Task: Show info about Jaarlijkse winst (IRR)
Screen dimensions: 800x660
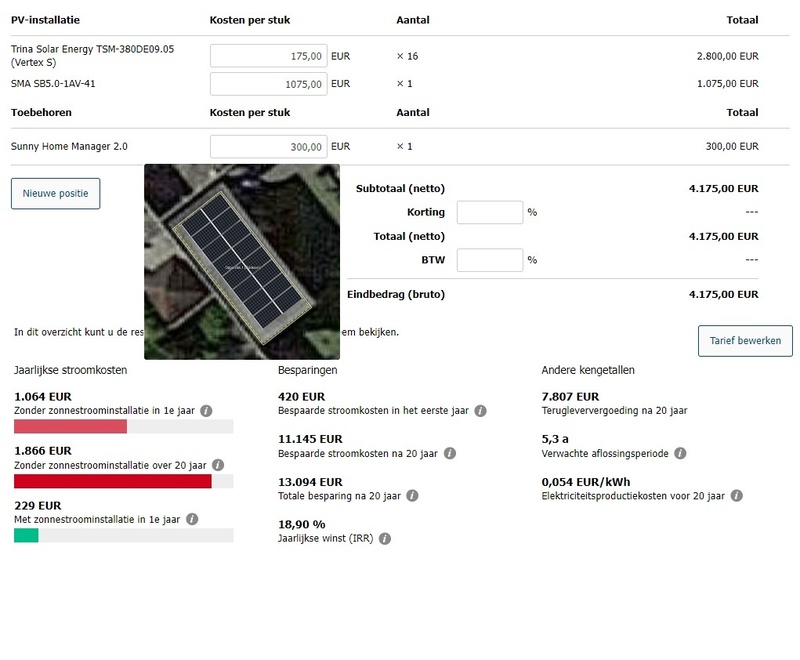Action: (x=385, y=538)
